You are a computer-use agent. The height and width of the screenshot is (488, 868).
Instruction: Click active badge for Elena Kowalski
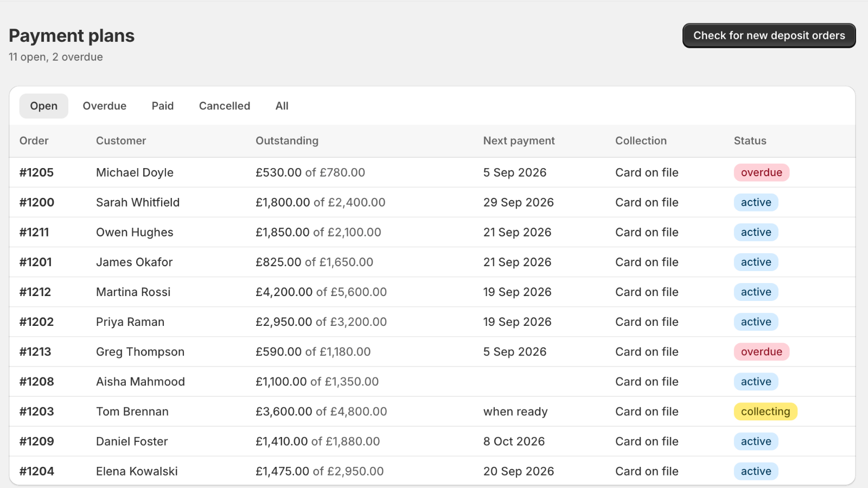pyautogui.click(x=756, y=471)
